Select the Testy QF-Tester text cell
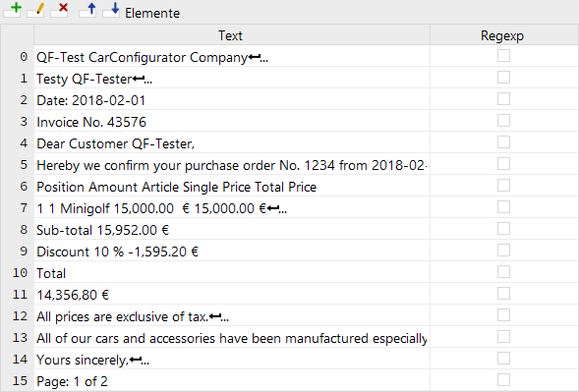Viewport: 579px width, 392px height. click(x=232, y=79)
